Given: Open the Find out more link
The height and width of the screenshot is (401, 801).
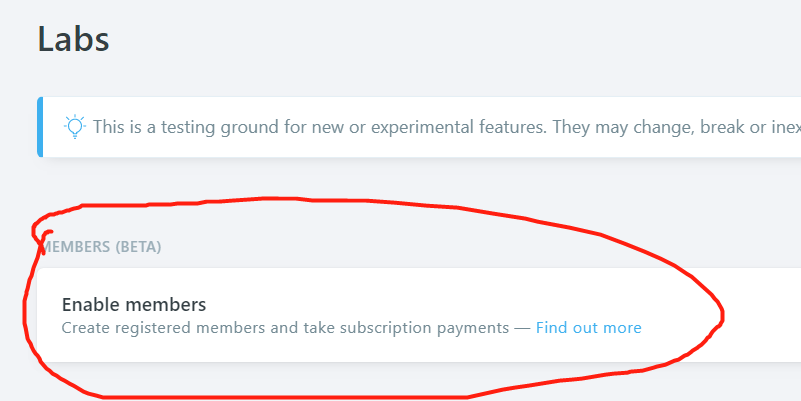Looking at the screenshot, I should 588,327.
